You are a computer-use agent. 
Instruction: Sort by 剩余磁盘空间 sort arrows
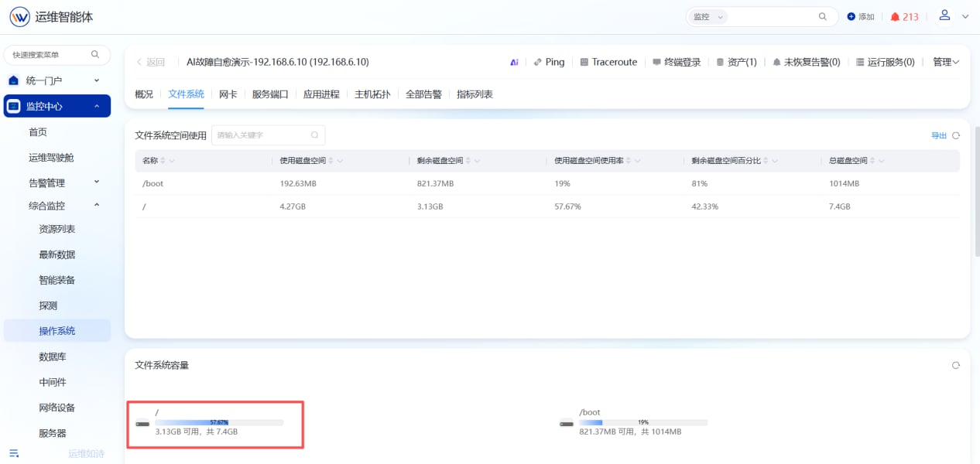(468, 161)
